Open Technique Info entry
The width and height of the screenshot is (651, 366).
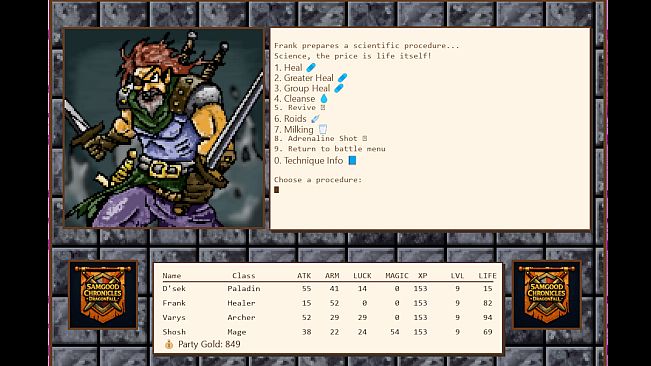(315, 161)
